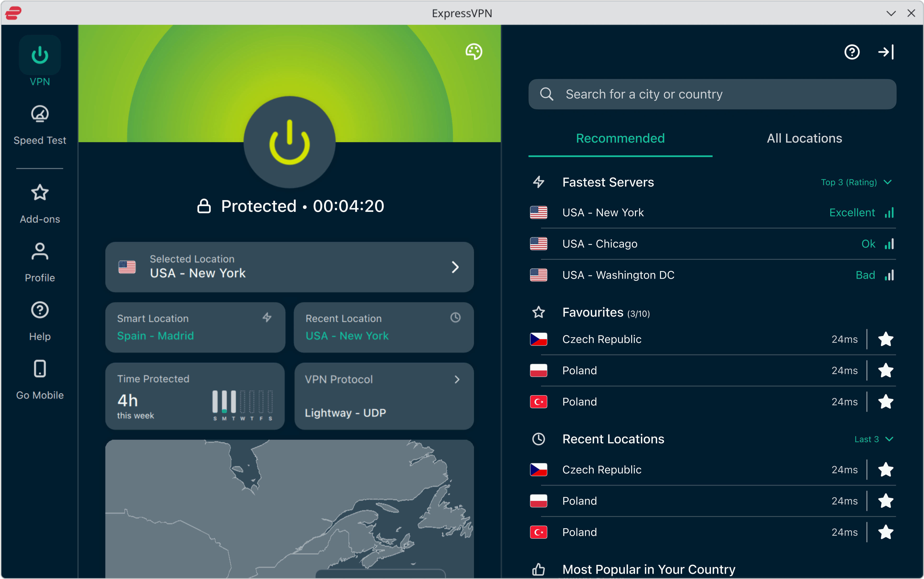
Task: Open Go Mobile phone icon
Action: [x=40, y=369]
